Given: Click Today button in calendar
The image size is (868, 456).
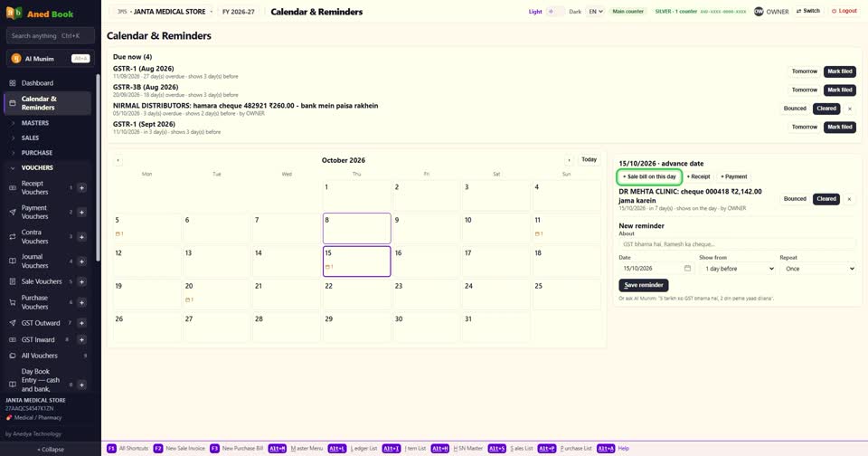Looking at the screenshot, I should click(589, 159).
